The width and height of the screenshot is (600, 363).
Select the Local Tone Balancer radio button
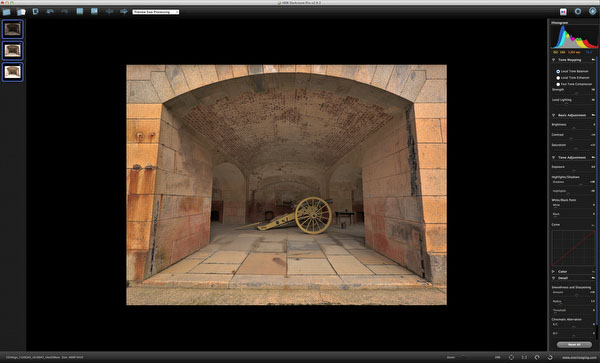click(558, 72)
